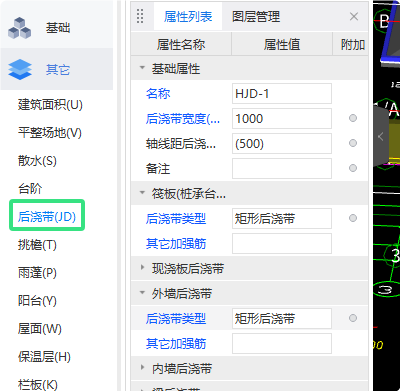Expand the 内墙后浇带 section

click(142, 367)
